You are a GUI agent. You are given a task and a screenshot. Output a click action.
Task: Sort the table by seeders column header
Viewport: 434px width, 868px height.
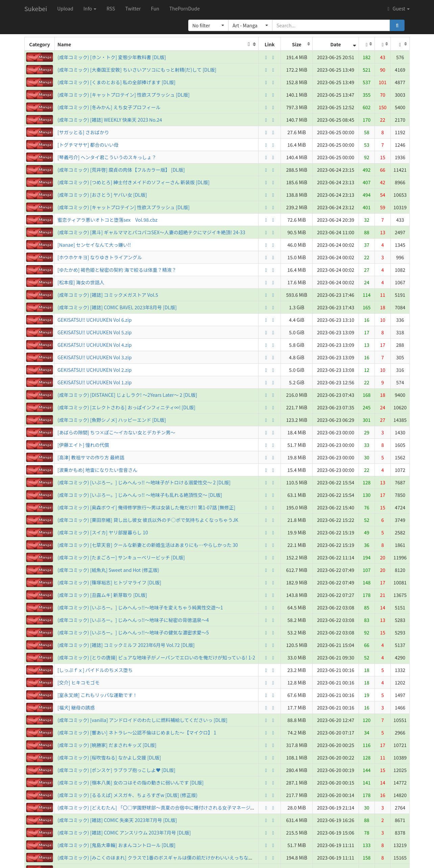[367, 44]
